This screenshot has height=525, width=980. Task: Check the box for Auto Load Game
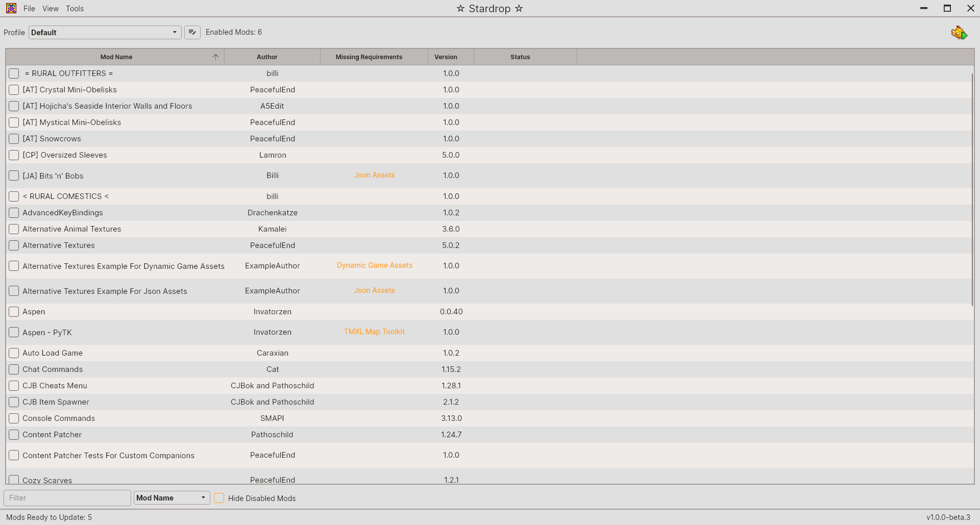tap(14, 353)
